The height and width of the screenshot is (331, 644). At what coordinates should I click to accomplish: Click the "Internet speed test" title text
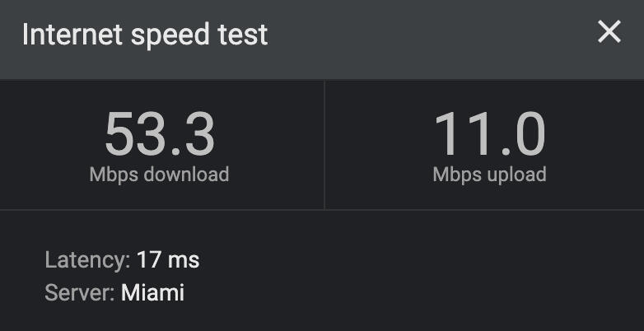click(x=145, y=35)
